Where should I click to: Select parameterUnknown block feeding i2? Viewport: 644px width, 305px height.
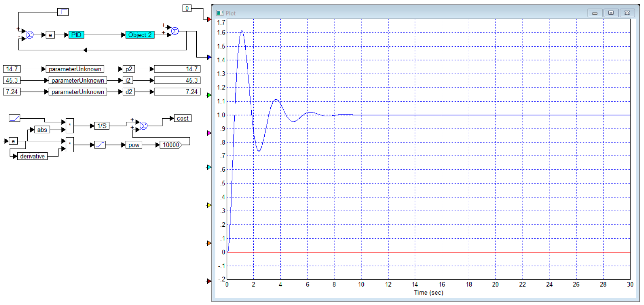click(78, 80)
